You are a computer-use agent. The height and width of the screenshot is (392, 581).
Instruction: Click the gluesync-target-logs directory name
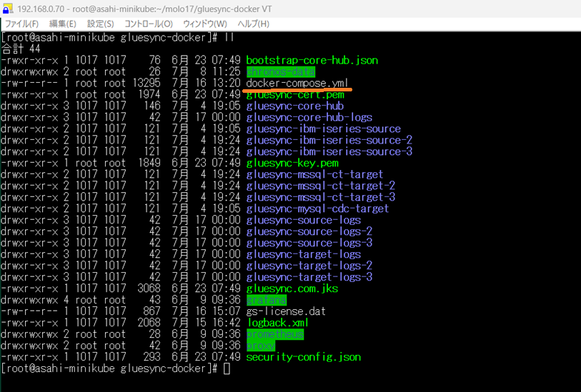(304, 254)
